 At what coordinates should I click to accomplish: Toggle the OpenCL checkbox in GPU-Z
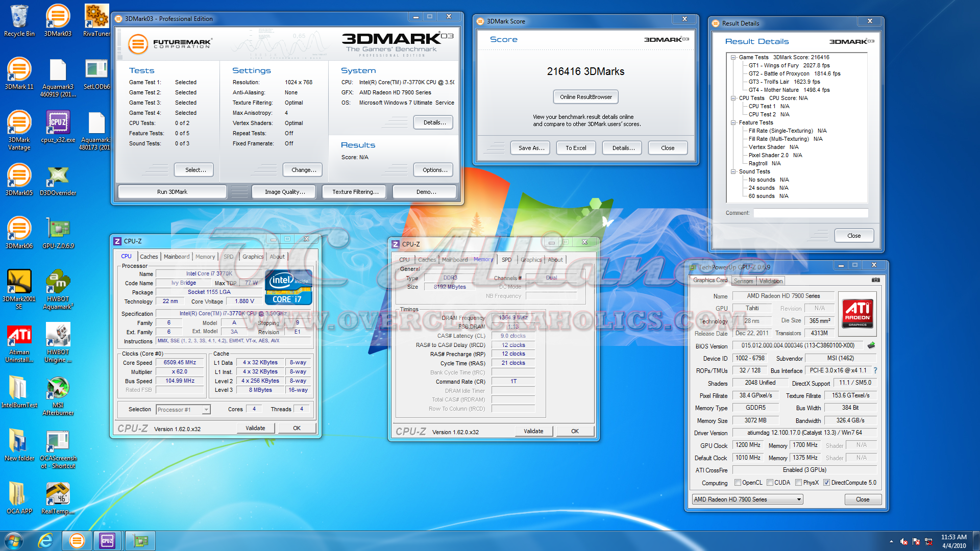pyautogui.click(x=738, y=483)
